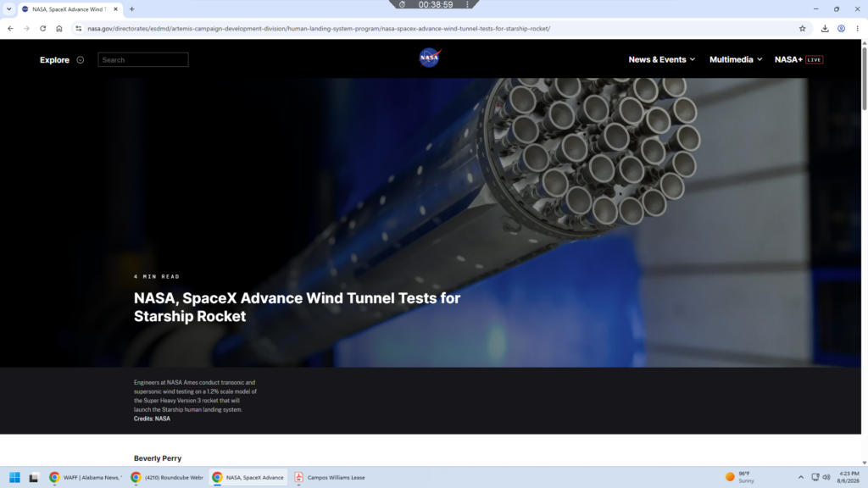Image resolution: width=868 pixels, height=488 pixels.
Task: Open the Task View taskbar icon
Action: [x=34, y=477]
